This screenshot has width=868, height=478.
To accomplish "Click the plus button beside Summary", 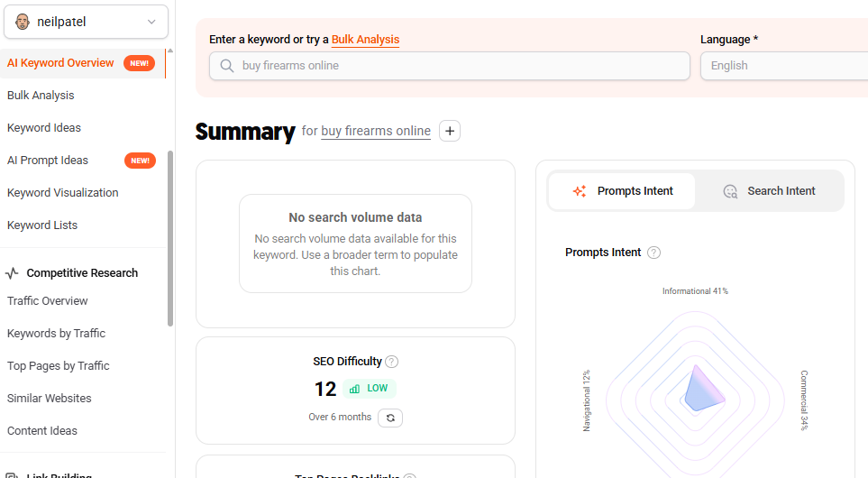I will (x=450, y=132).
